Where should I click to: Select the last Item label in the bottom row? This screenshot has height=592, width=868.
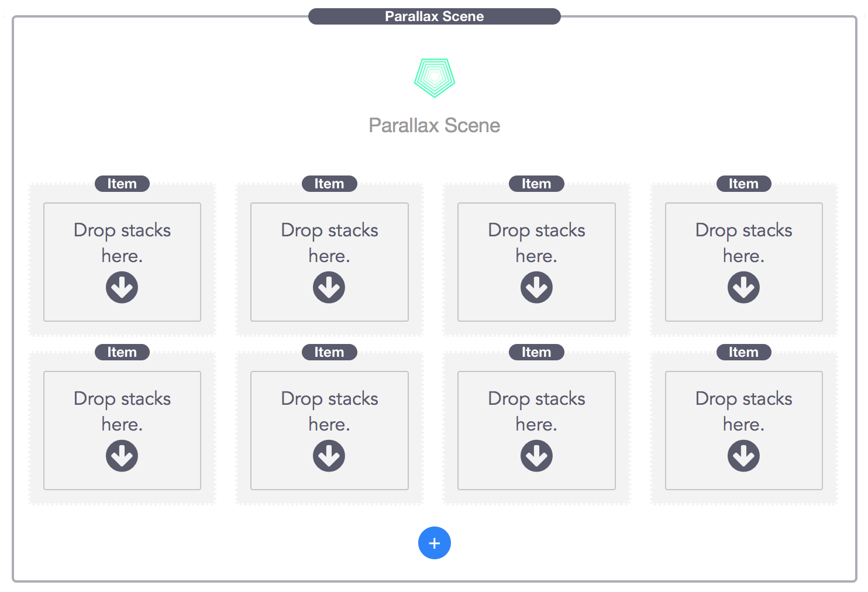[743, 352]
